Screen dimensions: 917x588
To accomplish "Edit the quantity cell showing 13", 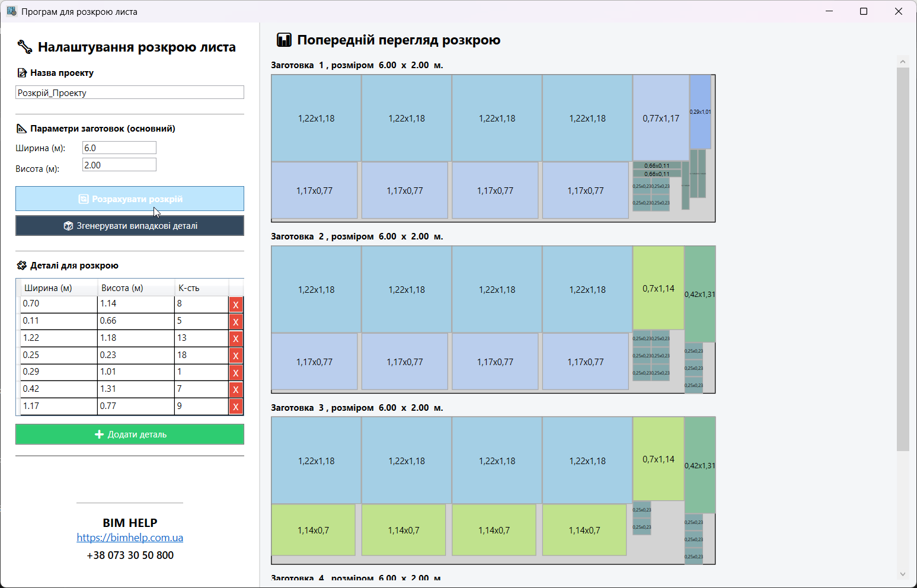I will [201, 338].
